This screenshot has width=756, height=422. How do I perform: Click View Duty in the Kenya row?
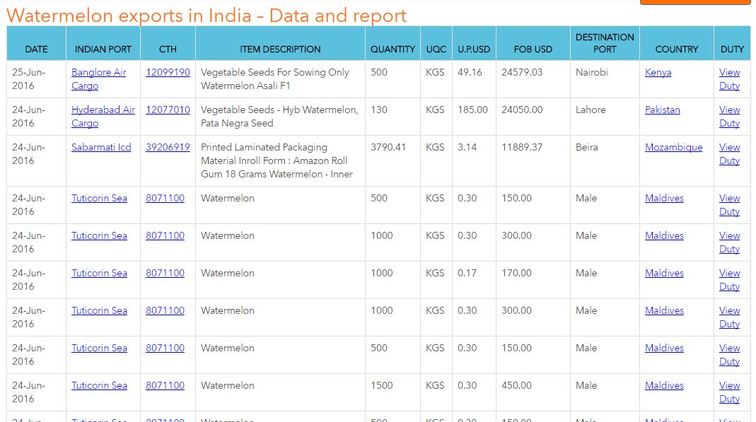[729, 79]
